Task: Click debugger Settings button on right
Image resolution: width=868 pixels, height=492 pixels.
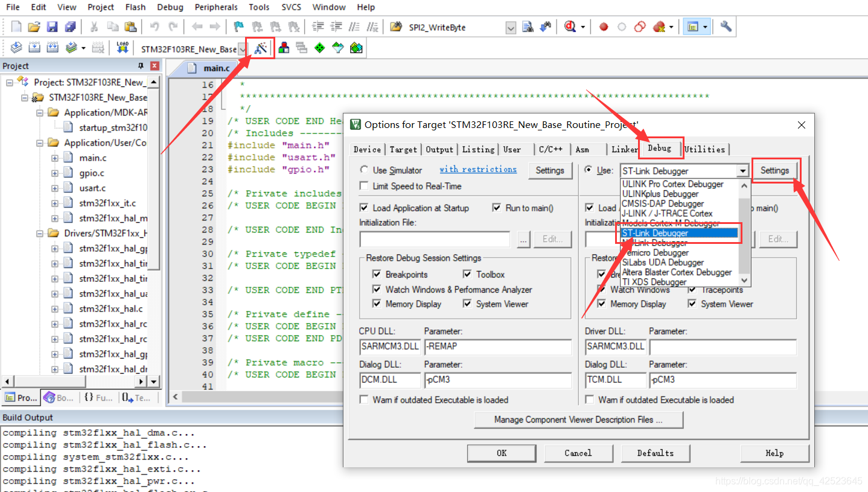Action: click(x=775, y=170)
